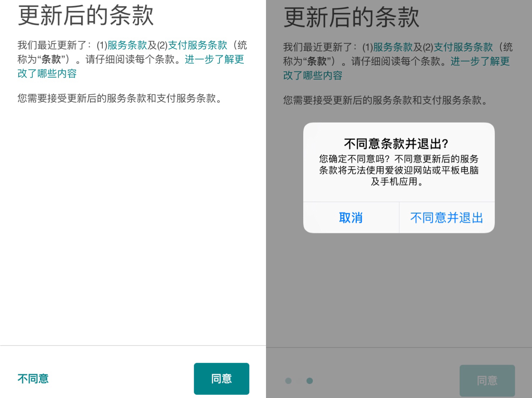The image size is (532, 398).
Task: Open 服务条款 link on dimmed right screen
Action: point(393,47)
